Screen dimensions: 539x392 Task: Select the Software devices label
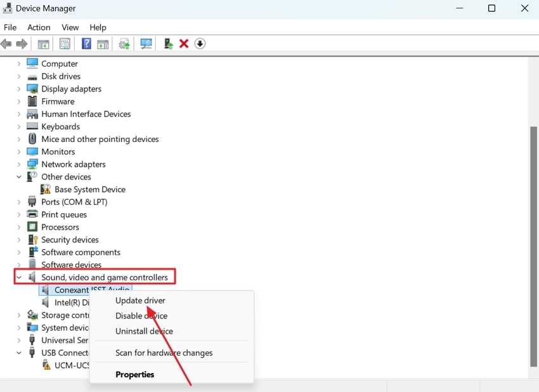point(71,265)
